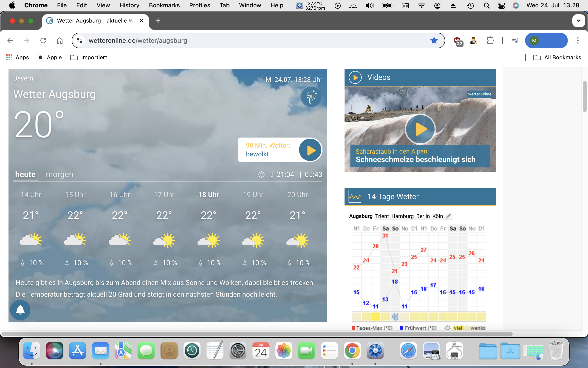Image resolution: width=588 pixels, height=368 pixels.
Task: Open the ad blocker extension with badge 27
Action: coord(458,41)
